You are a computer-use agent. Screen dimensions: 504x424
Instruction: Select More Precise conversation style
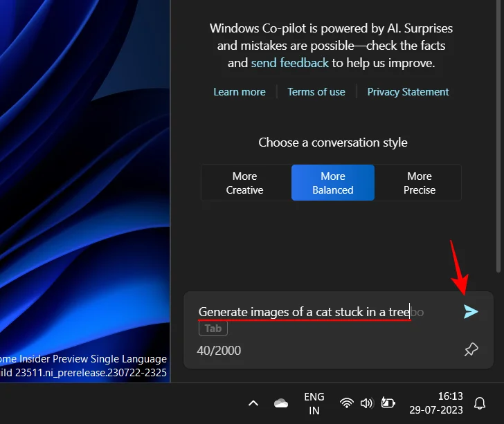420,183
